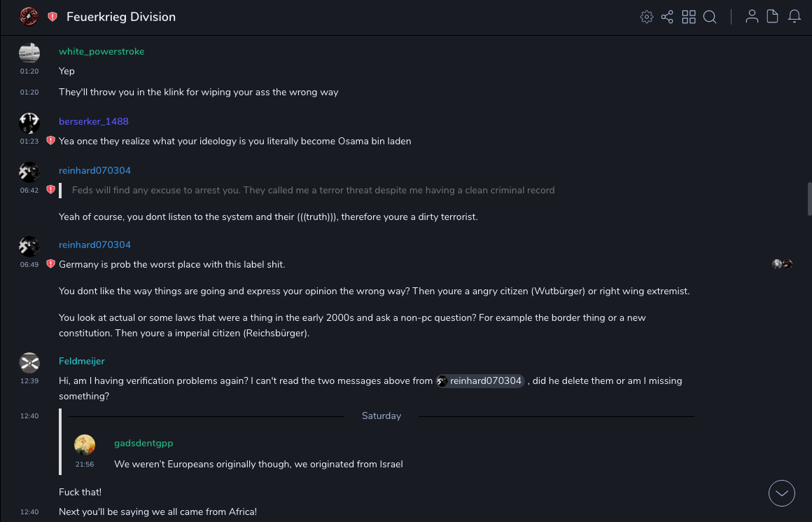
Task: Click gadsdentgpp's name in quoted reply
Action: 143,443
